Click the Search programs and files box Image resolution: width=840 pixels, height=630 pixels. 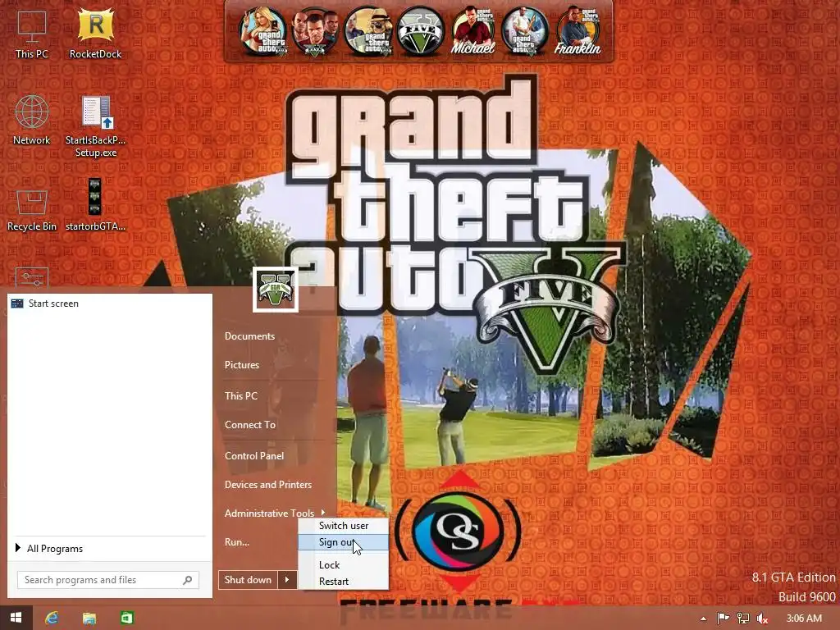(x=108, y=580)
